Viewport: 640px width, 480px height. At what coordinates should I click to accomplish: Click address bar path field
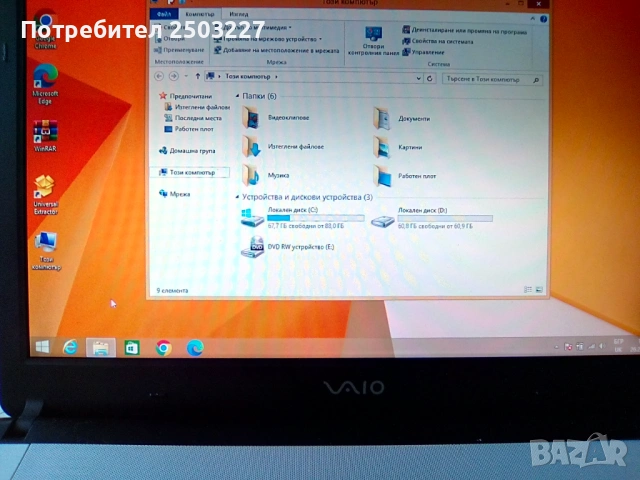314,77
